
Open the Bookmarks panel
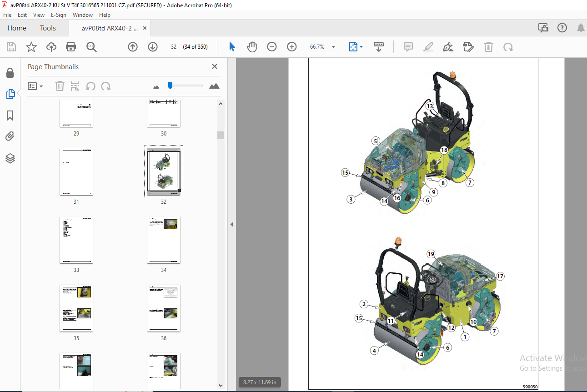10,116
